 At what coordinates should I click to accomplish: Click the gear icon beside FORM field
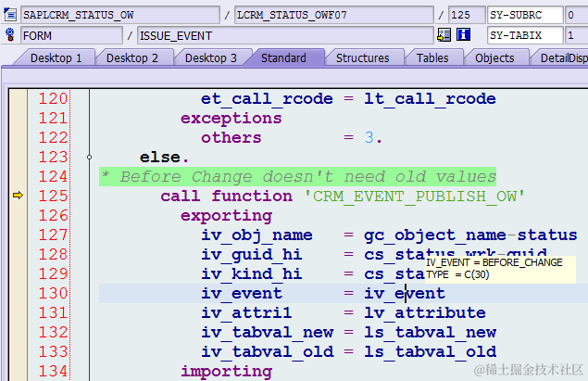(x=10, y=35)
